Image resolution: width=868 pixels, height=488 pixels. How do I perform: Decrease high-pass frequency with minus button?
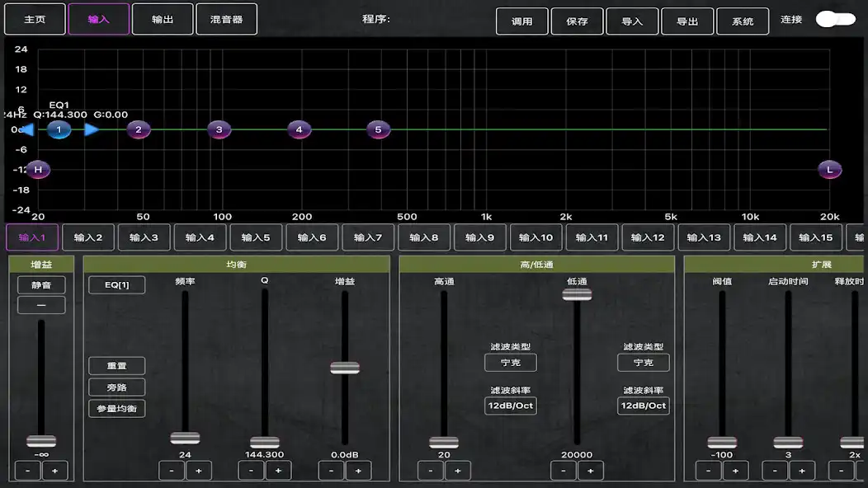click(431, 471)
